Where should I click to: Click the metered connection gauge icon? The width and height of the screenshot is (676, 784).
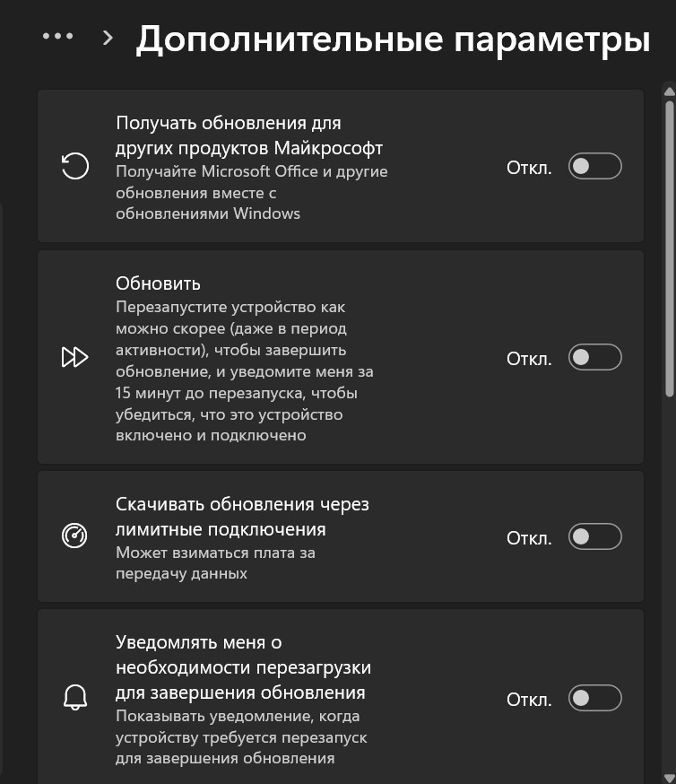[74, 536]
